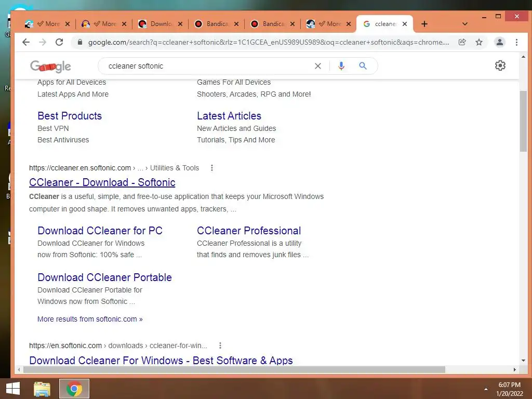Screen dimensions: 532x399
Task: Click 'Best Antiviruses' text
Action: 63,140
